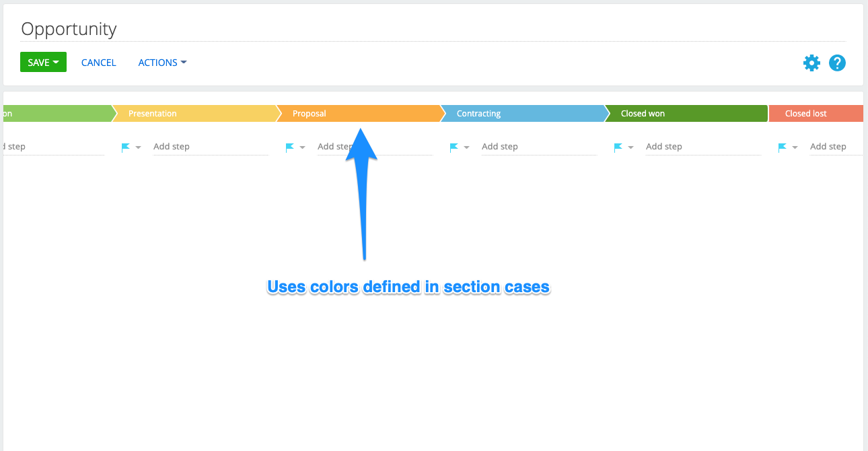Expand the flag dropdown arrow under Closed won

pyautogui.click(x=630, y=147)
